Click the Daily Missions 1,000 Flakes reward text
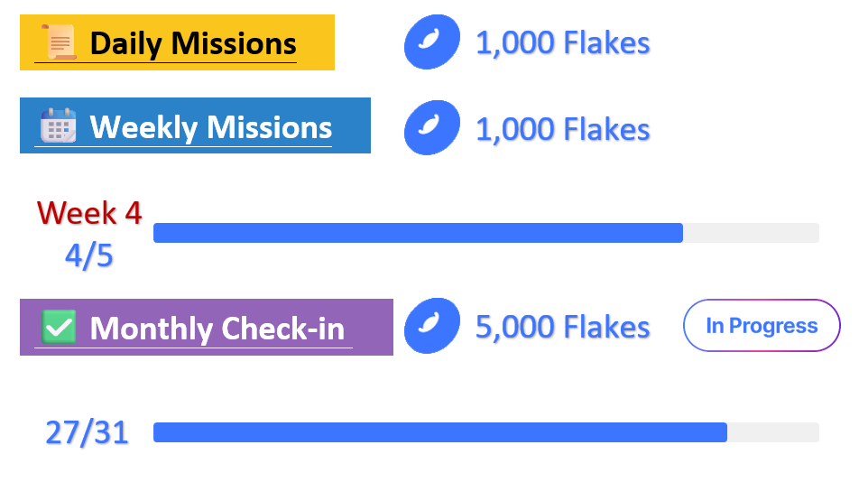868x482 pixels. pos(562,42)
